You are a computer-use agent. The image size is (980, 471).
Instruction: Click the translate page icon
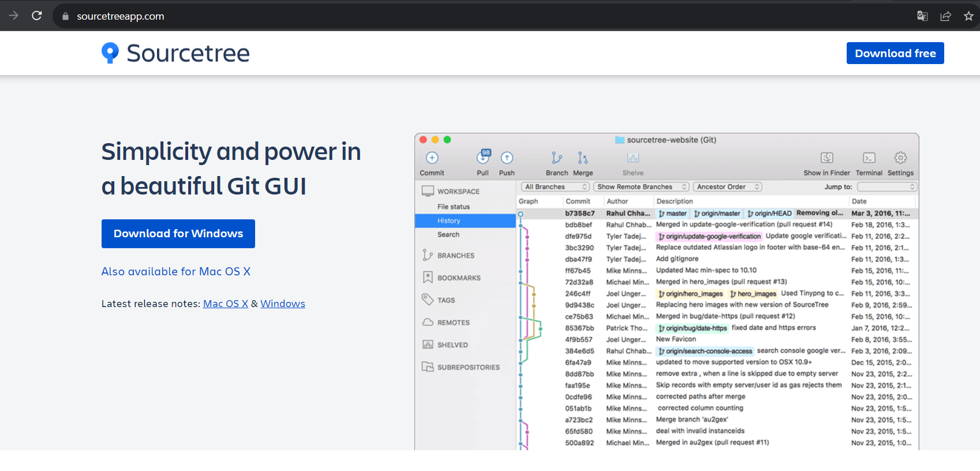(x=922, y=16)
